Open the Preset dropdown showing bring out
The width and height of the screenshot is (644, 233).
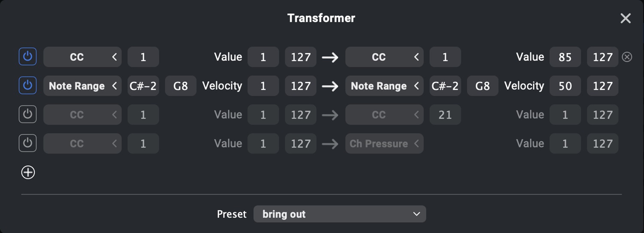340,214
